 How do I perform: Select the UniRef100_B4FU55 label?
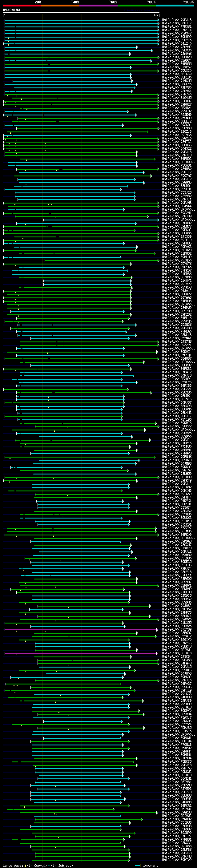click(177, 64)
